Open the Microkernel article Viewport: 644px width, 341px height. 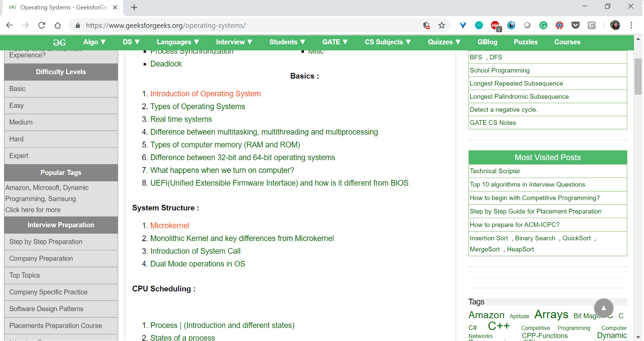point(169,226)
